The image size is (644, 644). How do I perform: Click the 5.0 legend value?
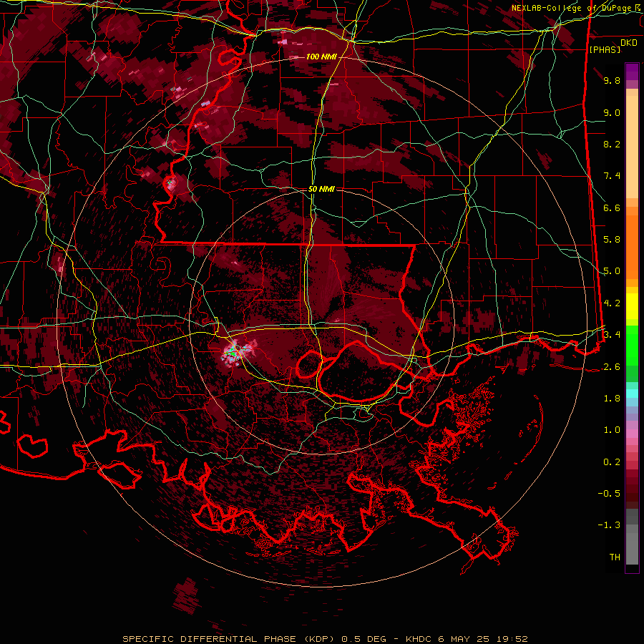pyautogui.click(x=612, y=271)
